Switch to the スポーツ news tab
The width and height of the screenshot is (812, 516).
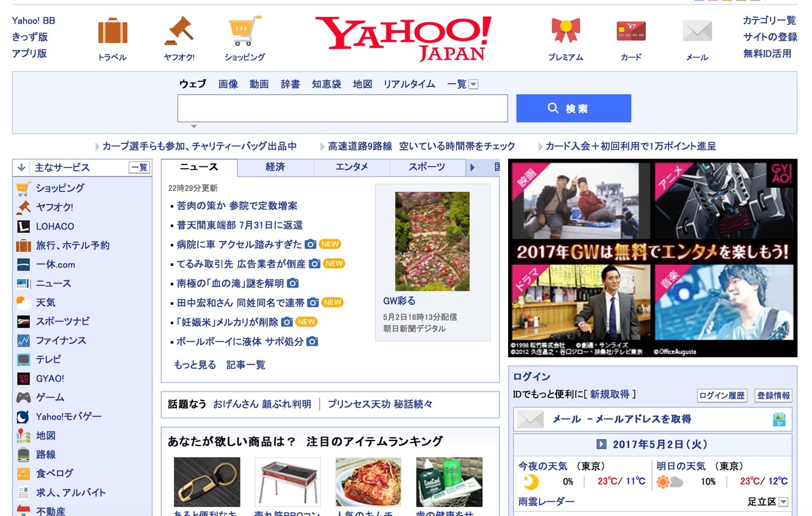pyautogui.click(x=427, y=167)
